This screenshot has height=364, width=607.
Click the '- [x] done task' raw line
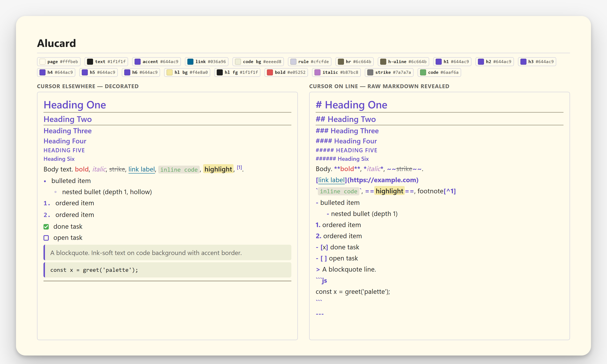(337, 247)
